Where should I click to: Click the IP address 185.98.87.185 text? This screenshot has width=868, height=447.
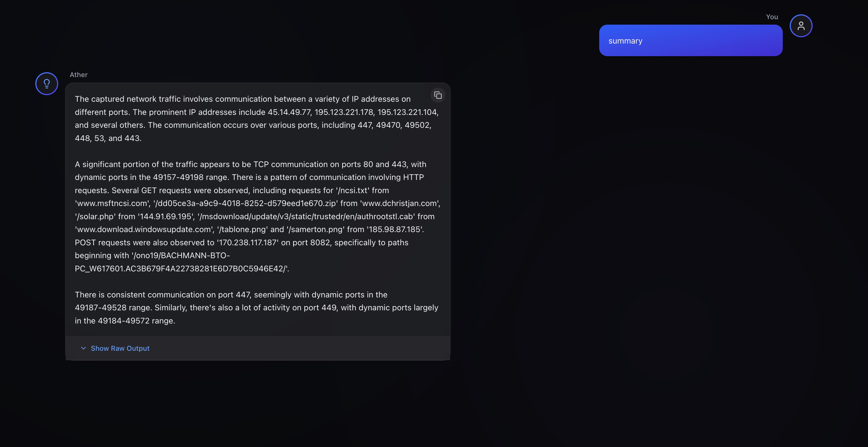tap(395, 230)
